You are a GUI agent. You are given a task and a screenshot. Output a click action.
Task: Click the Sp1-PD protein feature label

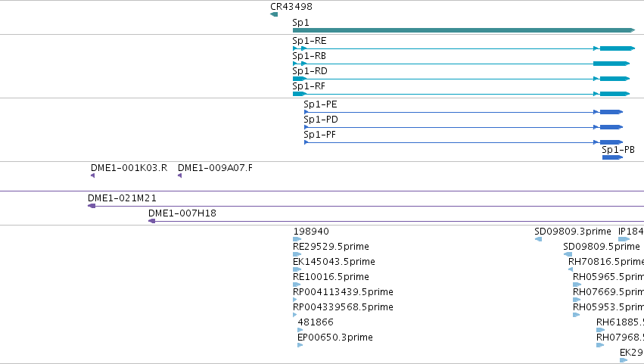click(321, 120)
